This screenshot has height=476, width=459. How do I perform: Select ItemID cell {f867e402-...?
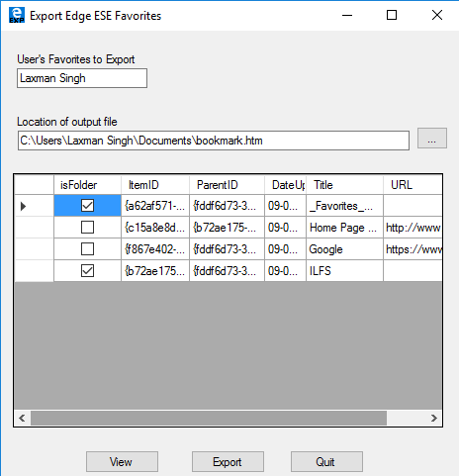(155, 249)
